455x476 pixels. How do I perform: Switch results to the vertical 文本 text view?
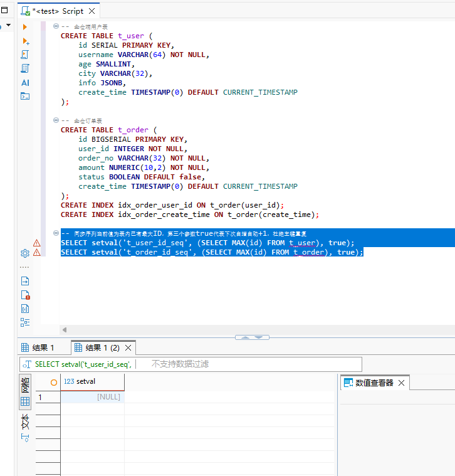click(25, 422)
